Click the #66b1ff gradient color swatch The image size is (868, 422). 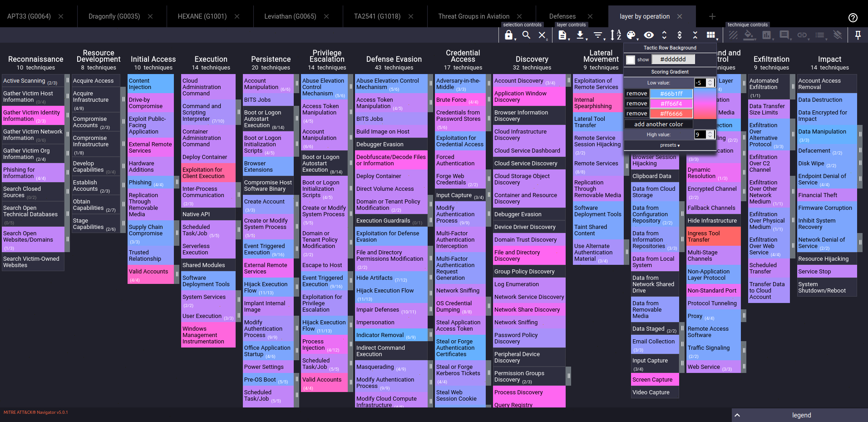pyautogui.click(x=671, y=94)
